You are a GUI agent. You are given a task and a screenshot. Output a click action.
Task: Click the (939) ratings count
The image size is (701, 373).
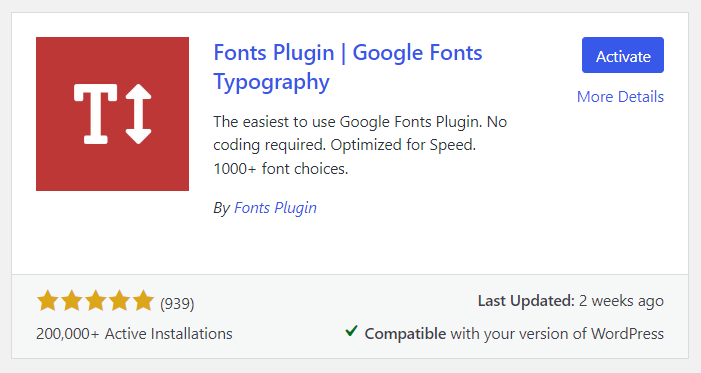pos(177,304)
